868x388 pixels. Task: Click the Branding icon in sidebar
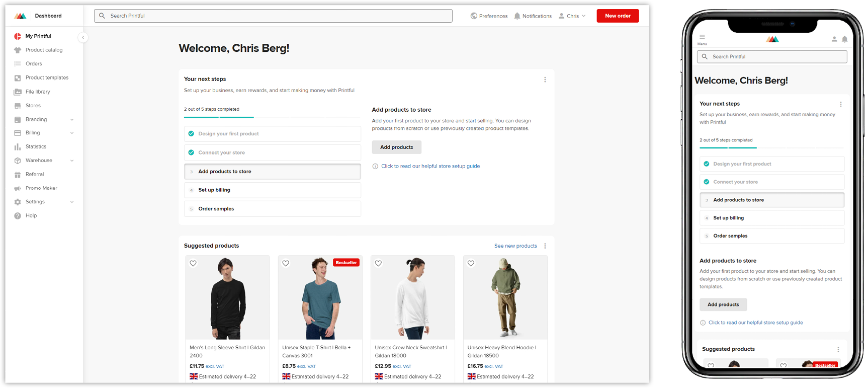pos(18,119)
